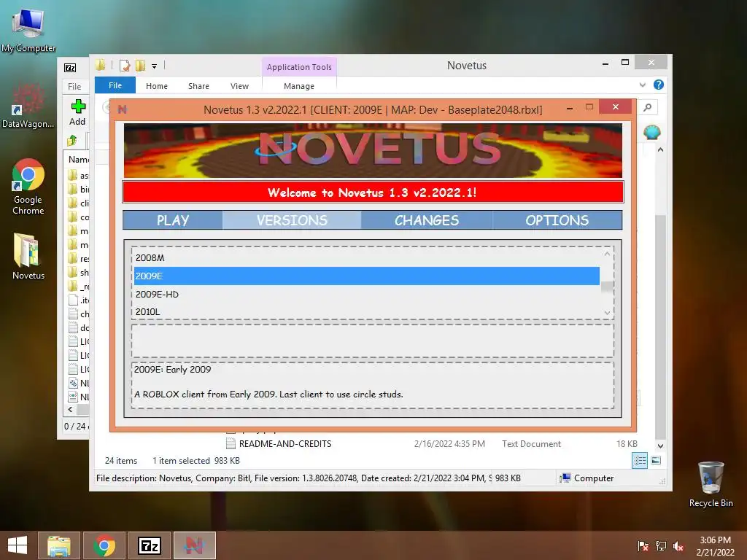747x560 pixels.
Task: Open Windows Start button
Action: pyautogui.click(x=18, y=545)
